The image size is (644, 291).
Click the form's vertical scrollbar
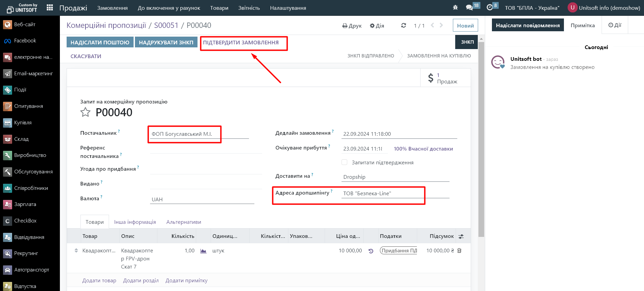click(x=481, y=134)
